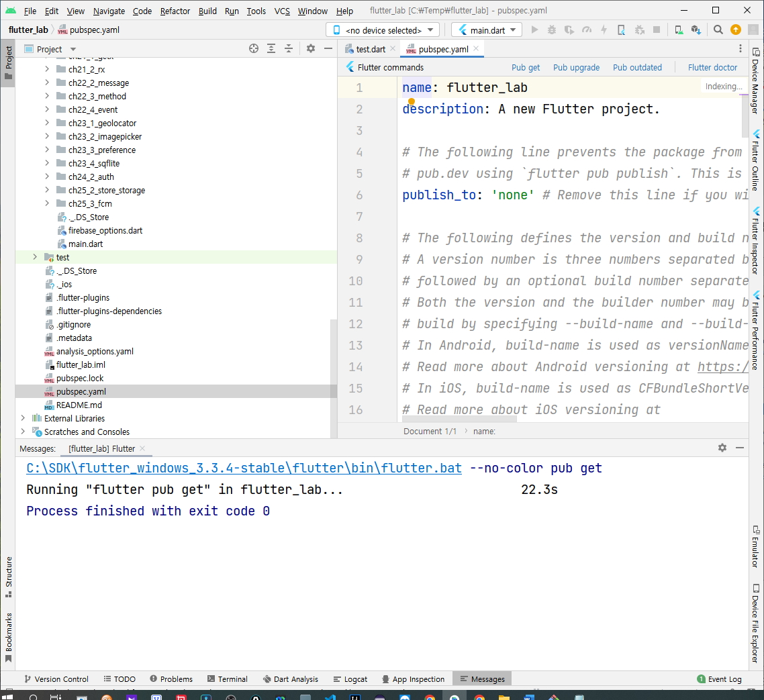
Task: Open editor tabs three-dot menu
Action: [x=740, y=48]
